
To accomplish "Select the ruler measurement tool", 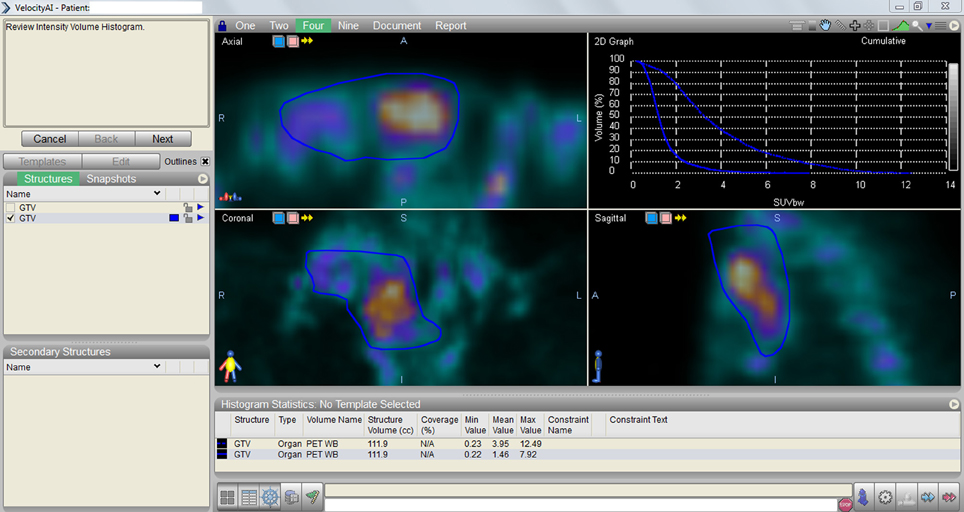I will (x=840, y=25).
